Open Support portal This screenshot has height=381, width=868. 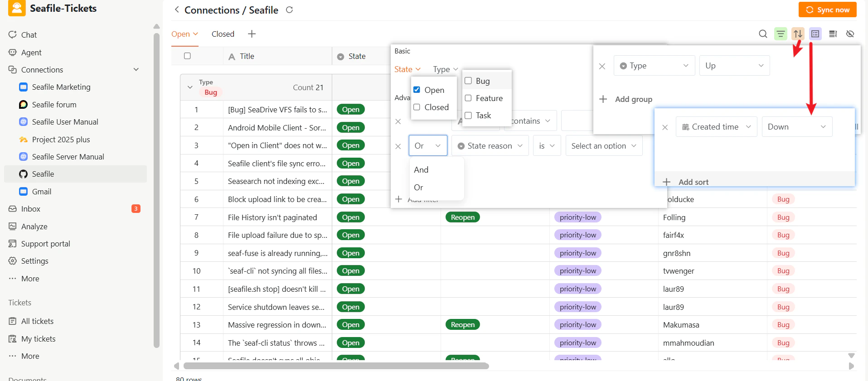coord(45,244)
